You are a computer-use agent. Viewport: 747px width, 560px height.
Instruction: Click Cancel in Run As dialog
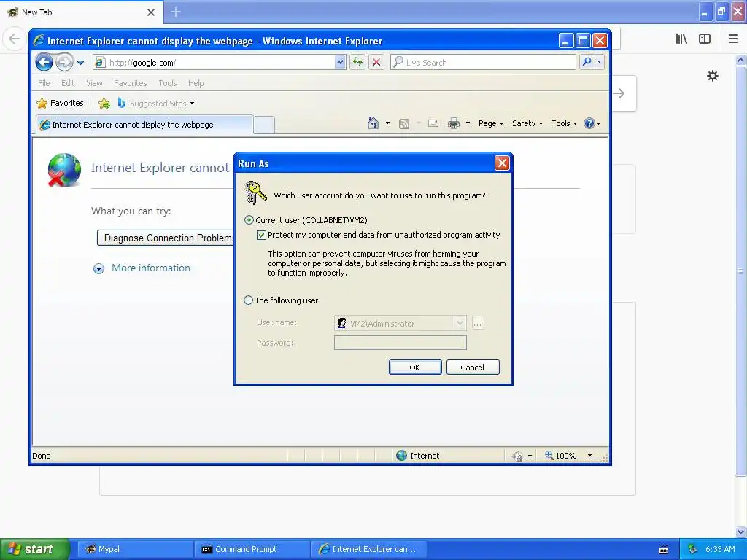(473, 367)
